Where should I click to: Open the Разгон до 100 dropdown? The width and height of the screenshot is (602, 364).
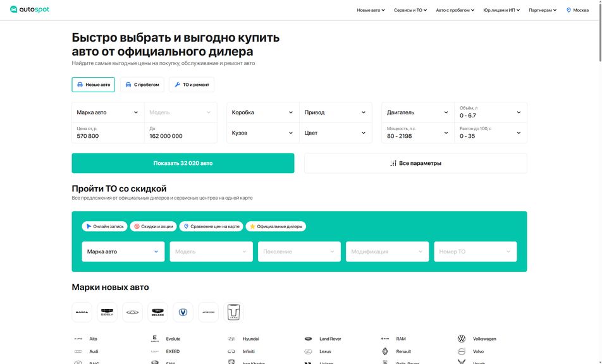pyautogui.click(x=491, y=133)
